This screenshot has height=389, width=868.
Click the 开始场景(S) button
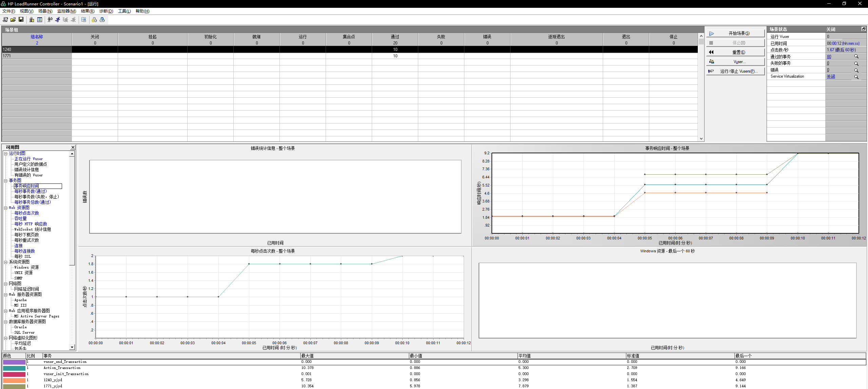click(x=735, y=33)
